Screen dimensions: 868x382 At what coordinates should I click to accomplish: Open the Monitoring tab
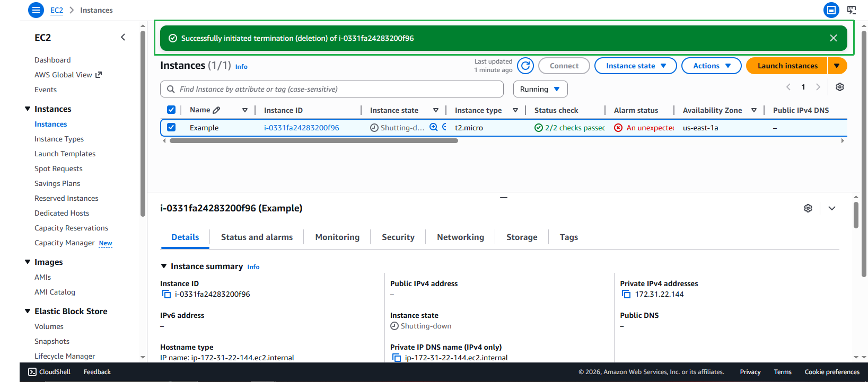(x=337, y=237)
